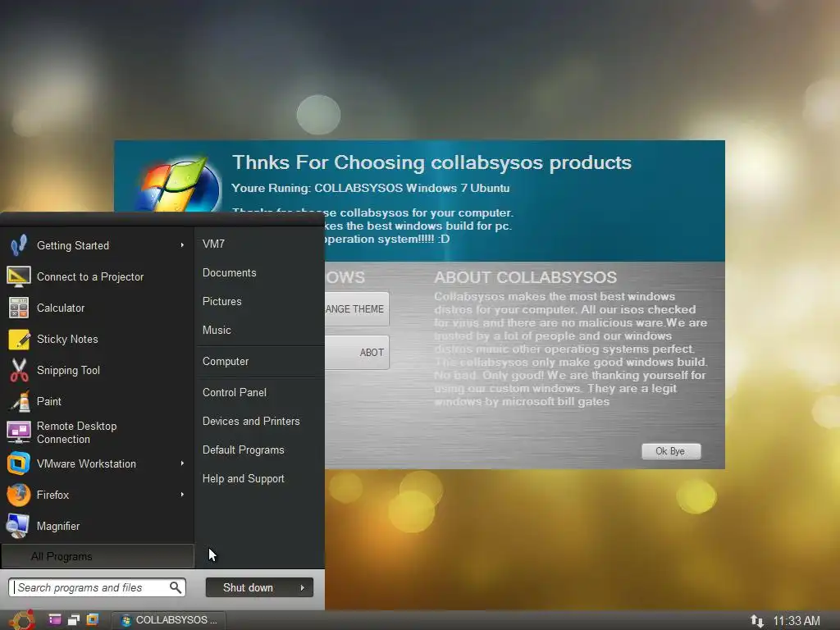
Task: Launch VMware Workstation
Action: (x=97, y=463)
